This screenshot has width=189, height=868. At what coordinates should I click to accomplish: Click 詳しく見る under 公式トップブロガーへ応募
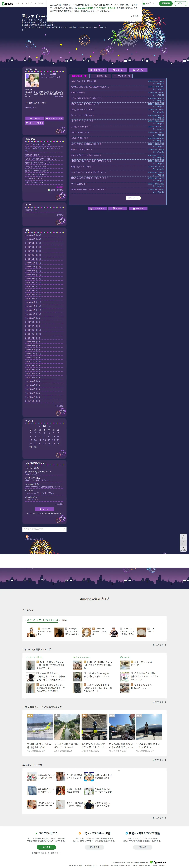pos(94,847)
